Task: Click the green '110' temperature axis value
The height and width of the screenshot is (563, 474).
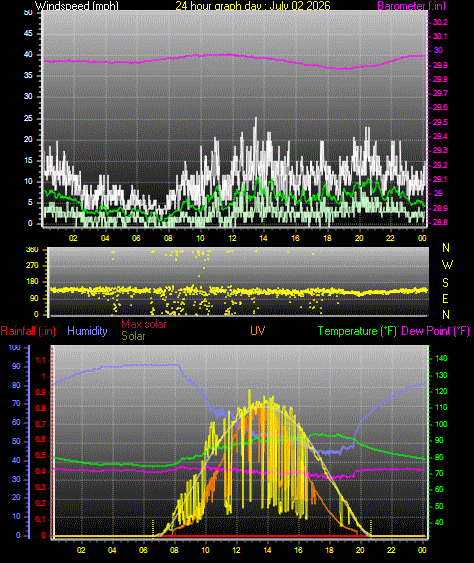Action: (x=441, y=407)
